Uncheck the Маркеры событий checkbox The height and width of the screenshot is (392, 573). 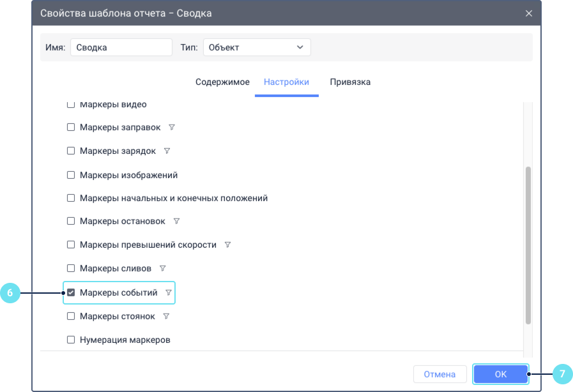pyautogui.click(x=71, y=292)
